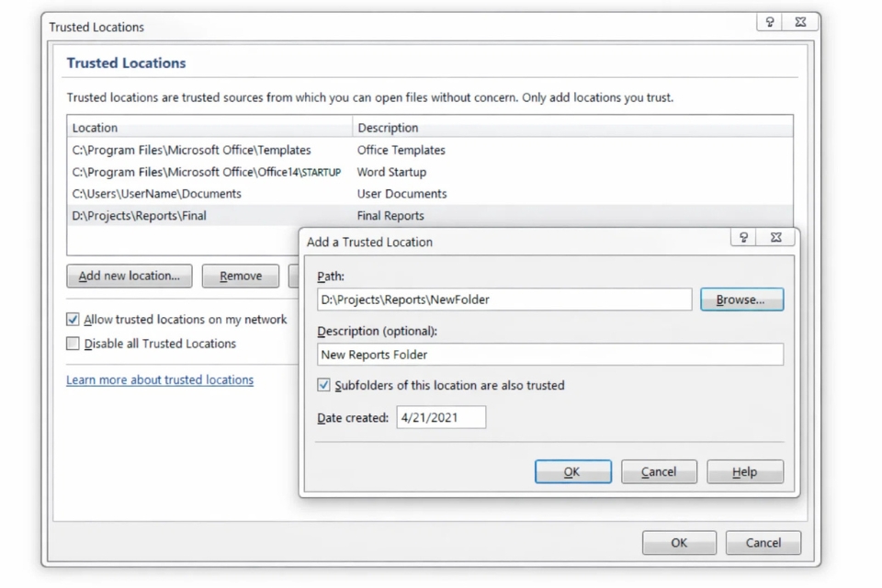Select the Word Startup location entry
The height and width of the screenshot is (588, 882).
206,172
